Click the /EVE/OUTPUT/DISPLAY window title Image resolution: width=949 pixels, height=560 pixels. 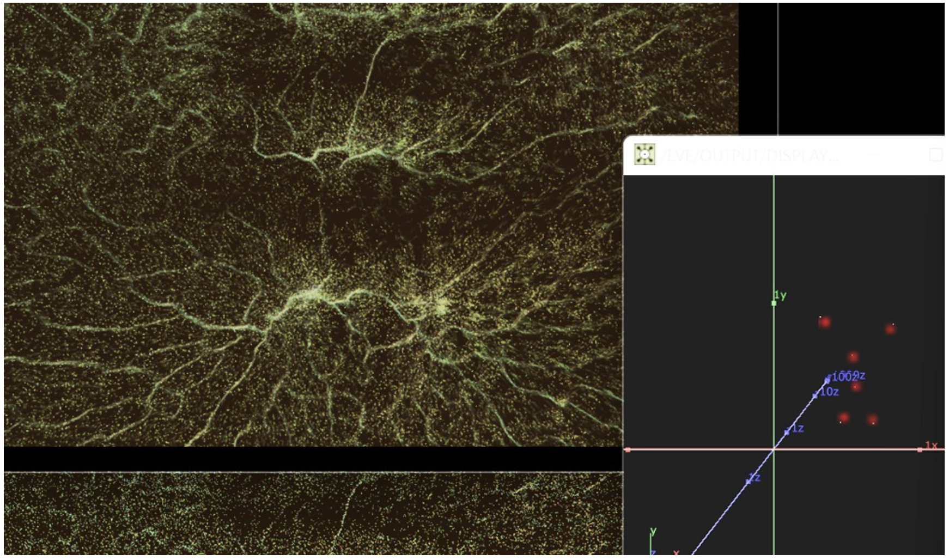750,156
